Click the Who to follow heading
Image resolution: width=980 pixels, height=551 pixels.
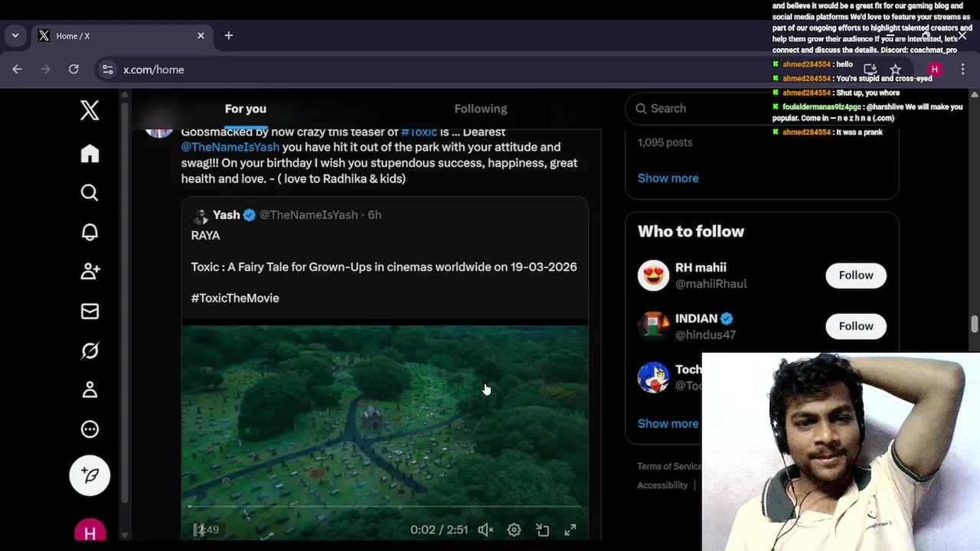[691, 231]
